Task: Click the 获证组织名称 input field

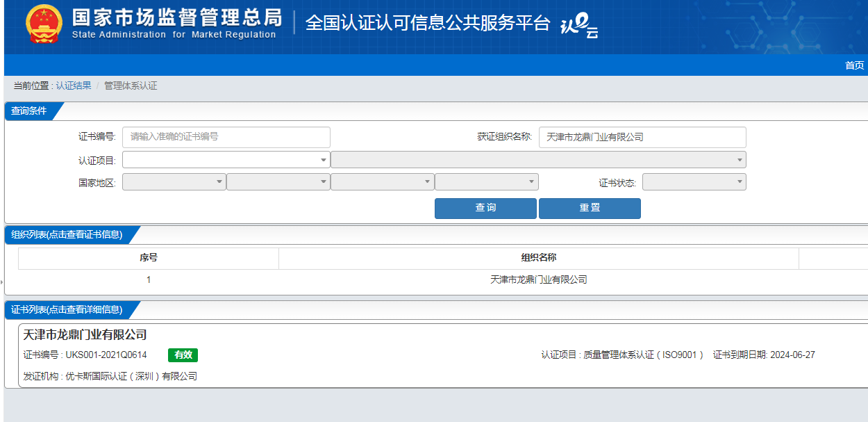Action: tap(642, 137)
